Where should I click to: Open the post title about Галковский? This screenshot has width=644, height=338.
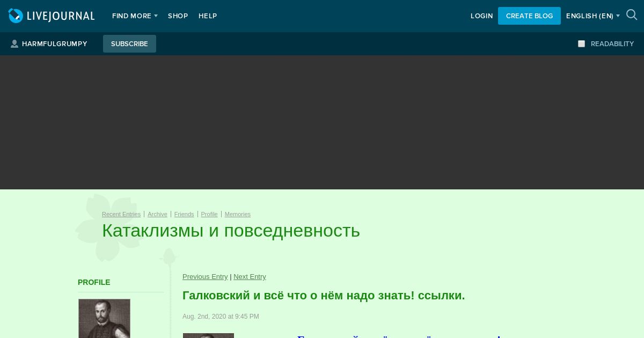(324, 296)
